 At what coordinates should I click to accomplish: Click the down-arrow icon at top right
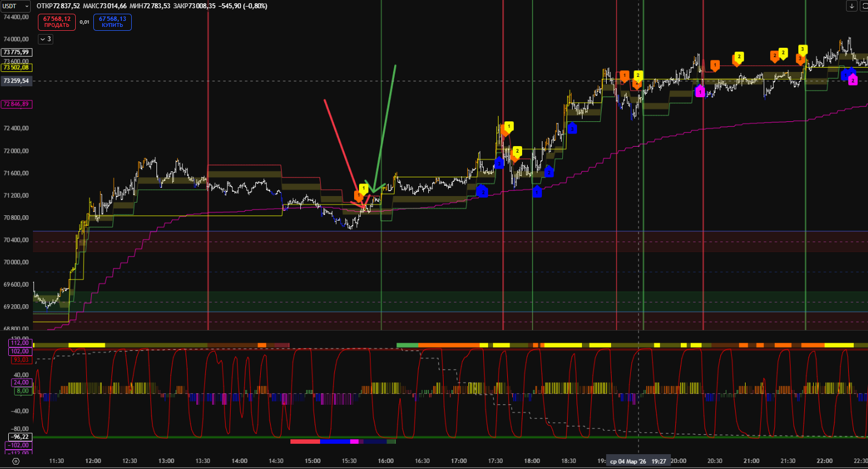[x=852, y=6]
